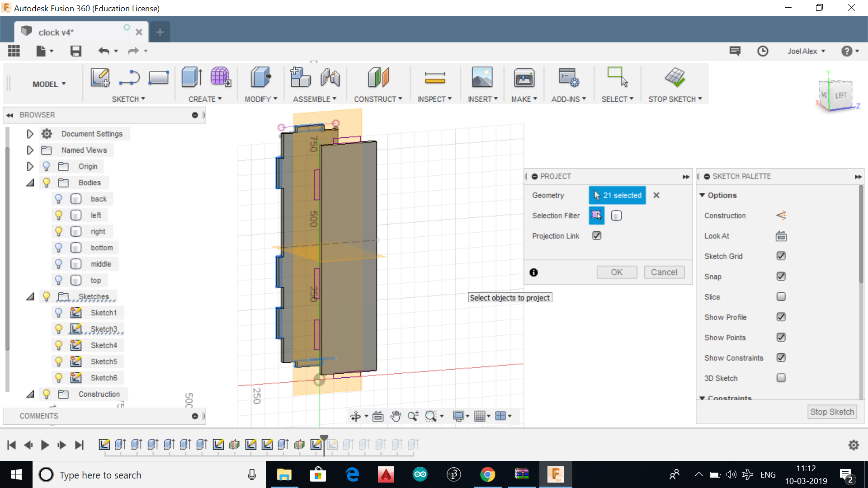Open the Job Status clock icon
The height and width of the screenshot is (488, 868).
coord(763,51)
